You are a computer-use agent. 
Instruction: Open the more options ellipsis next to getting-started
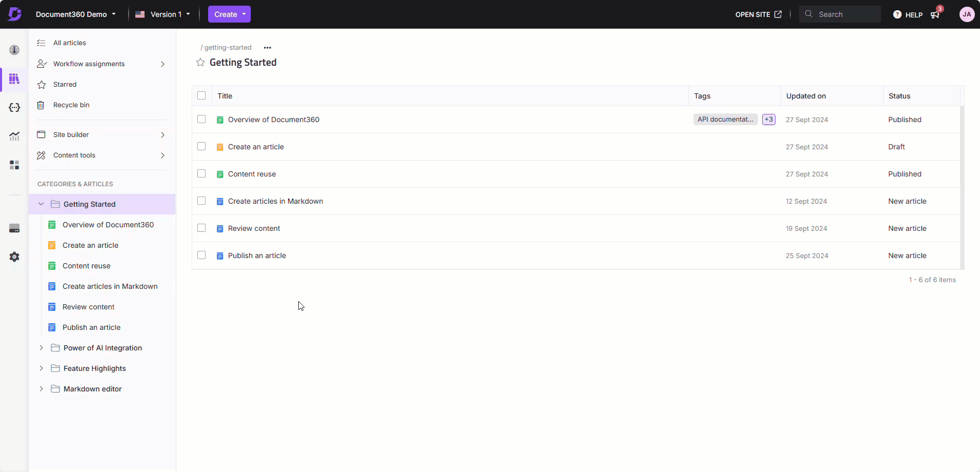(x=268, y=48)
